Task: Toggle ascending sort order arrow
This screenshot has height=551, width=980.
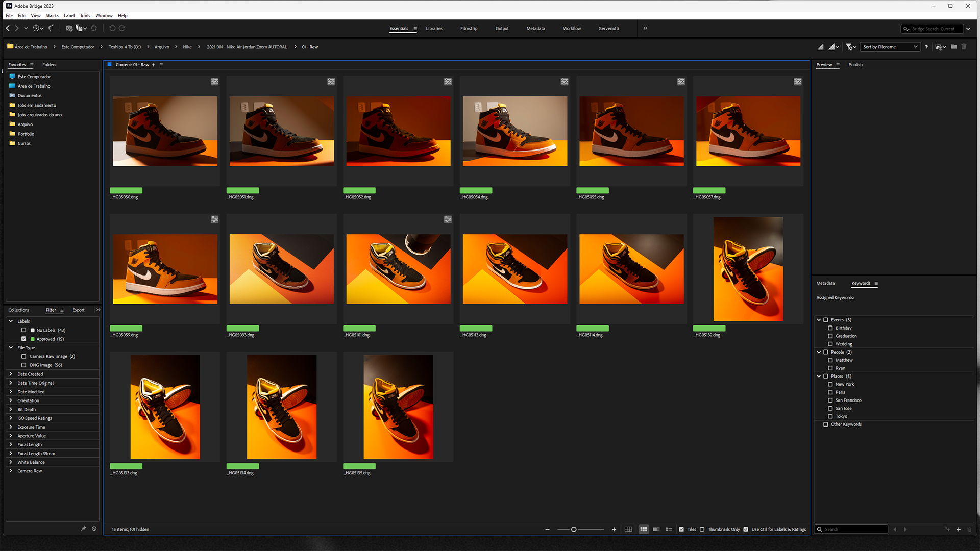Action: [x=926, y=47]
